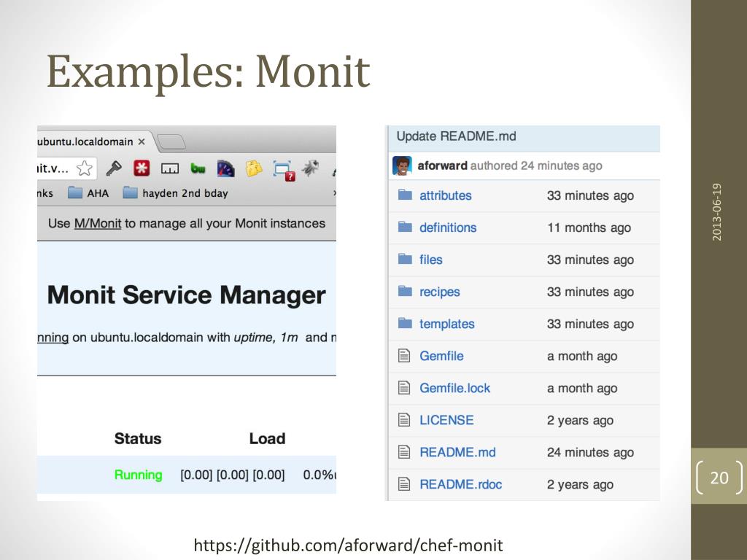Open Gemfile.lock file
The image size is (747, 560).
pos(455,388)
